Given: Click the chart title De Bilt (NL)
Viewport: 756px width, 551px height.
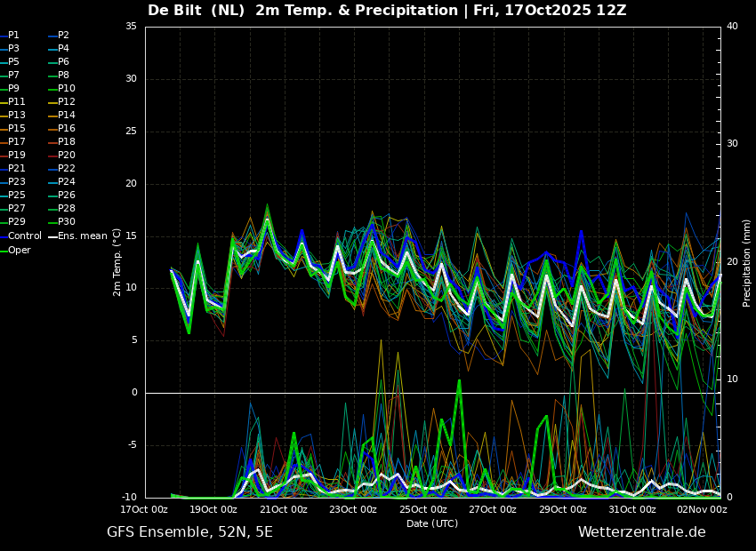Looking at the screenshot, I should (196, 10).
